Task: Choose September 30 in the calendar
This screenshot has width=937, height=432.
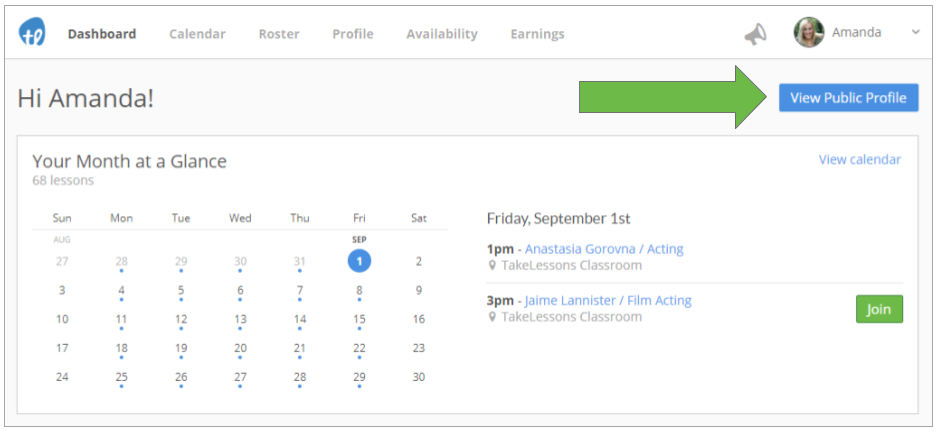Action: (419, 377)
